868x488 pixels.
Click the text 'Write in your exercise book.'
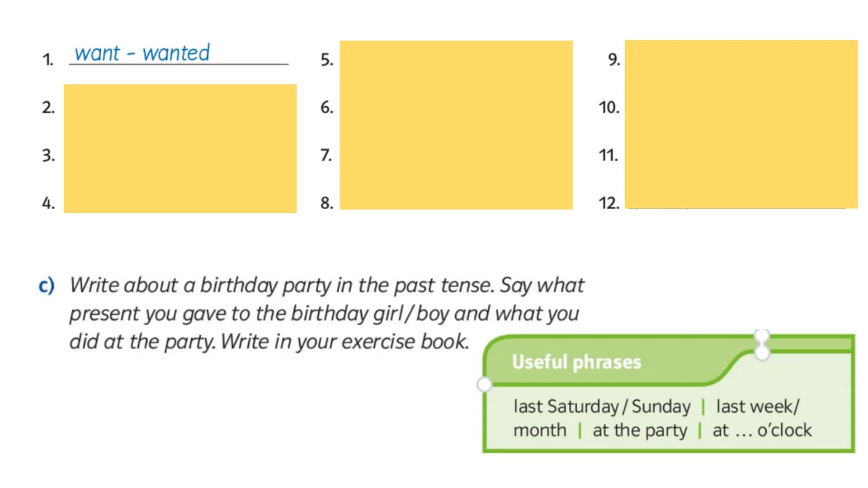tap(344, 342)
